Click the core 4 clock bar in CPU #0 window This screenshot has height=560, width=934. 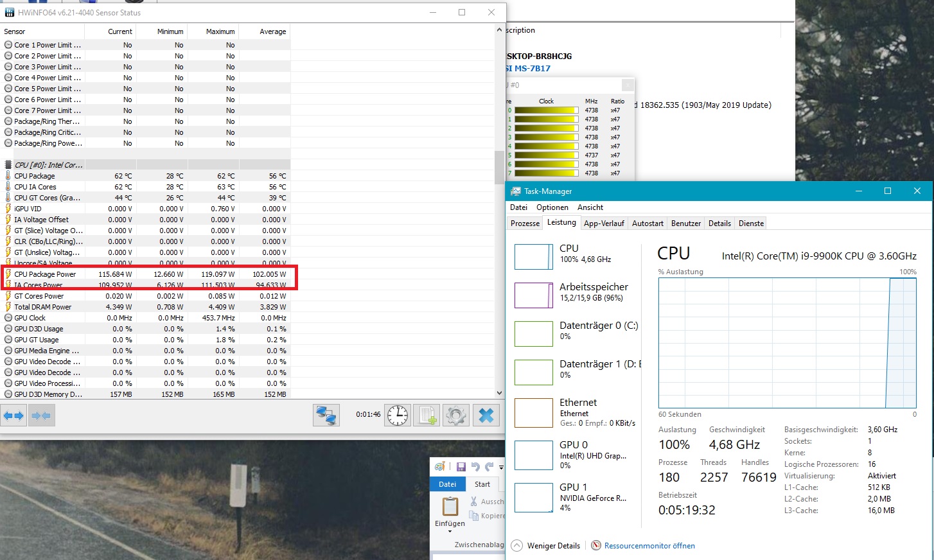547,146
